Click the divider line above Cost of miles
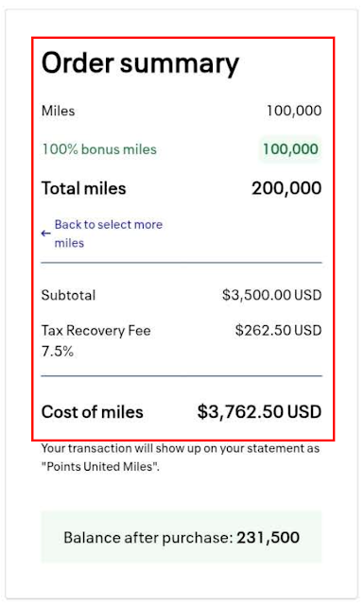Image resolution: width=364 pixels, height=605 pixels. 182,376
